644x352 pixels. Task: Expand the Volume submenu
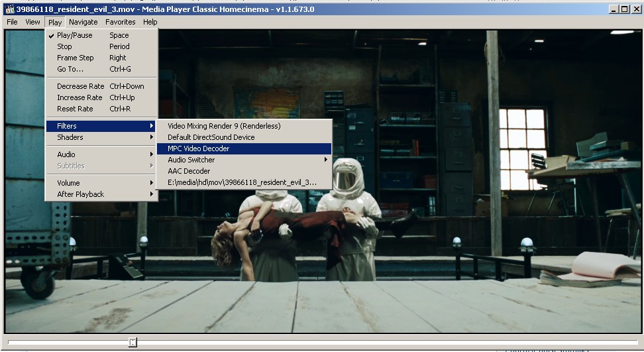101,183
